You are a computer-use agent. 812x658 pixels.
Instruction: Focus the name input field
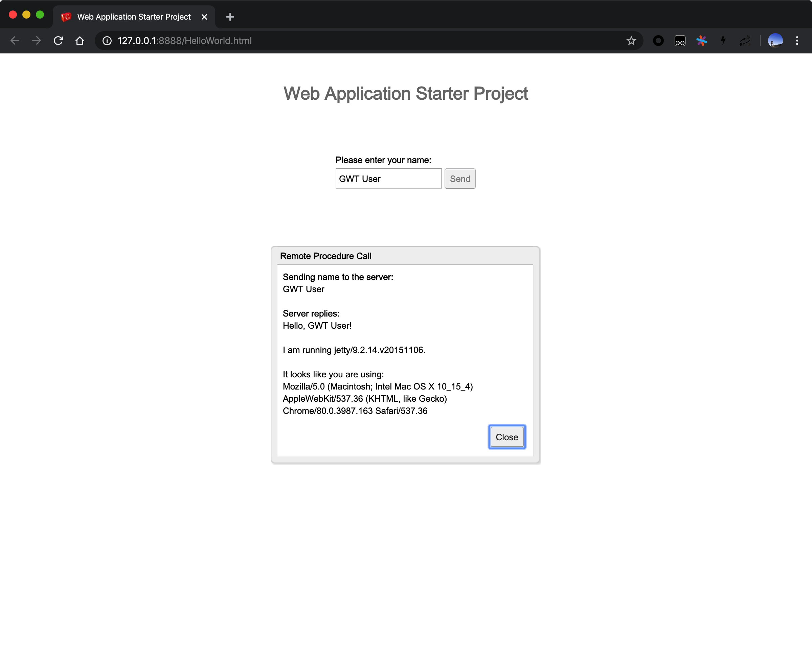(388, 179)
